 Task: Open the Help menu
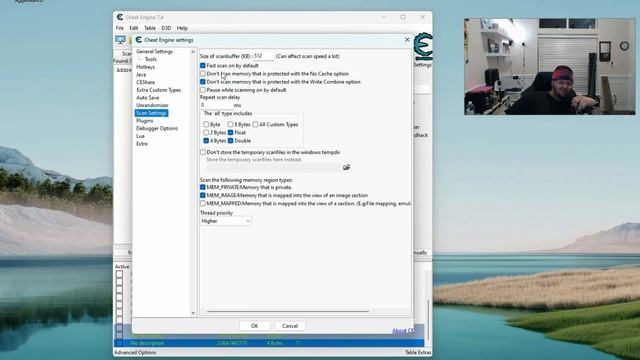(x=182, y=28)
